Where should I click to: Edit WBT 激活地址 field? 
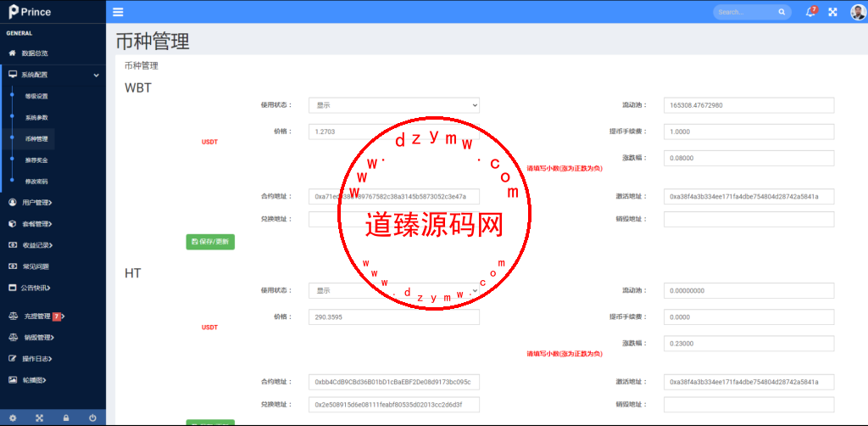[749, 196]
